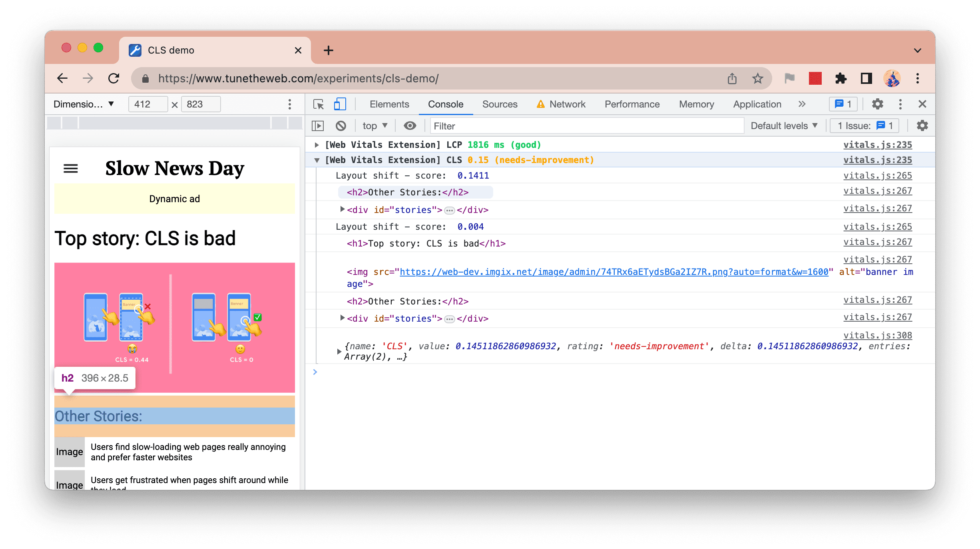980x549 pixels.
Task: Click the more tools overflow icon
Action: point(802,103)
